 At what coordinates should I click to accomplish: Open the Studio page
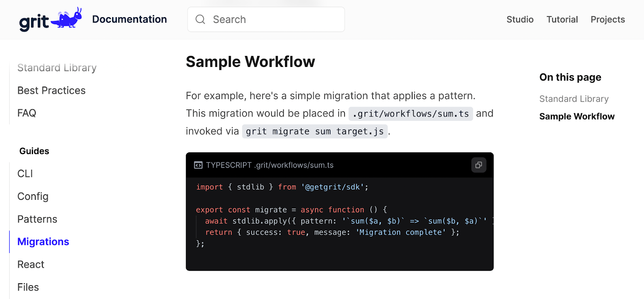520,19
